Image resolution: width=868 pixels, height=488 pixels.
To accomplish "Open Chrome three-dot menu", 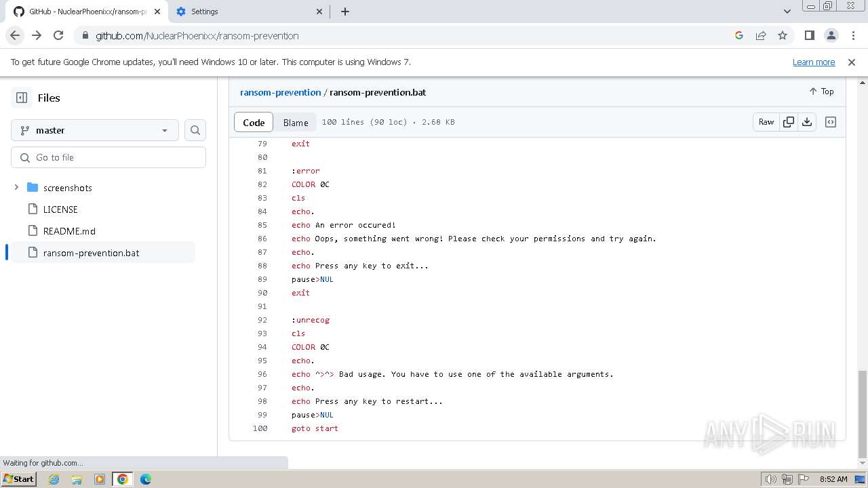I will (852, 35).
